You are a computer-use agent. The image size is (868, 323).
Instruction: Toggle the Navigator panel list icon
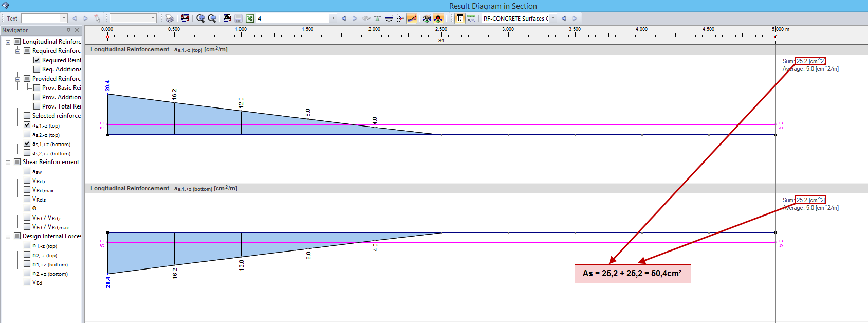(x=460, y=19)
